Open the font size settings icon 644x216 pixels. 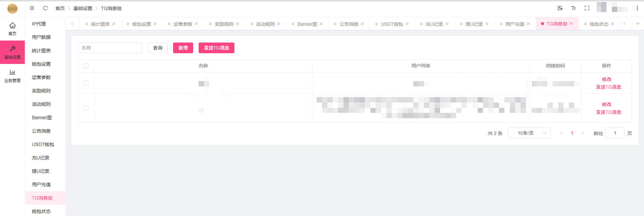[573, 8]
